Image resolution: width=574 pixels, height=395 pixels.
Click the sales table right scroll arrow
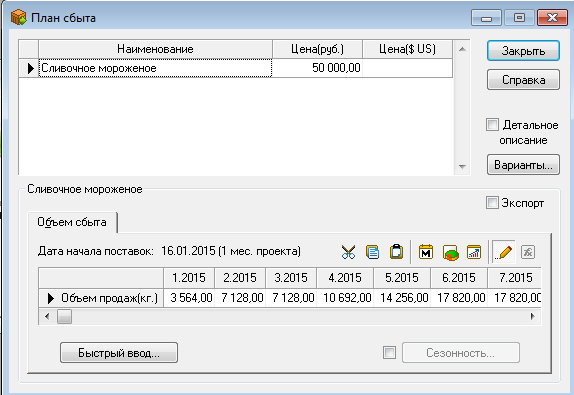[533, 316]
